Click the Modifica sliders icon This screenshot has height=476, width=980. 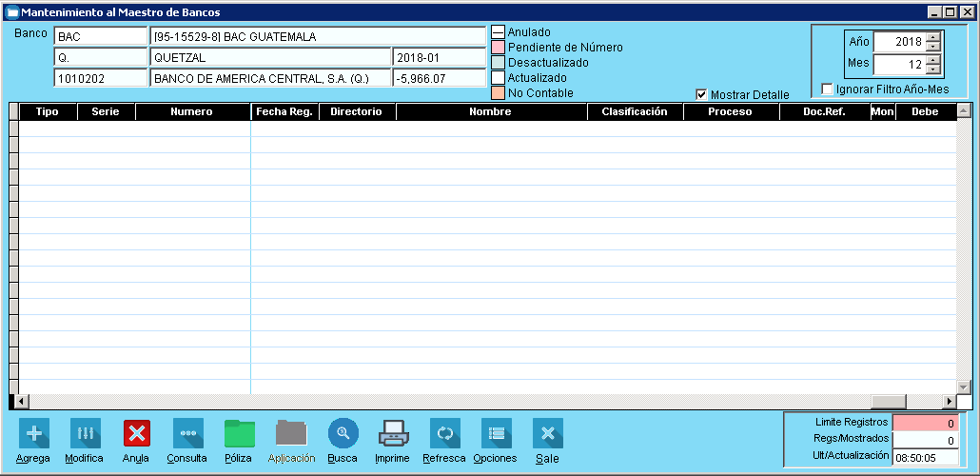click(85, 434)
